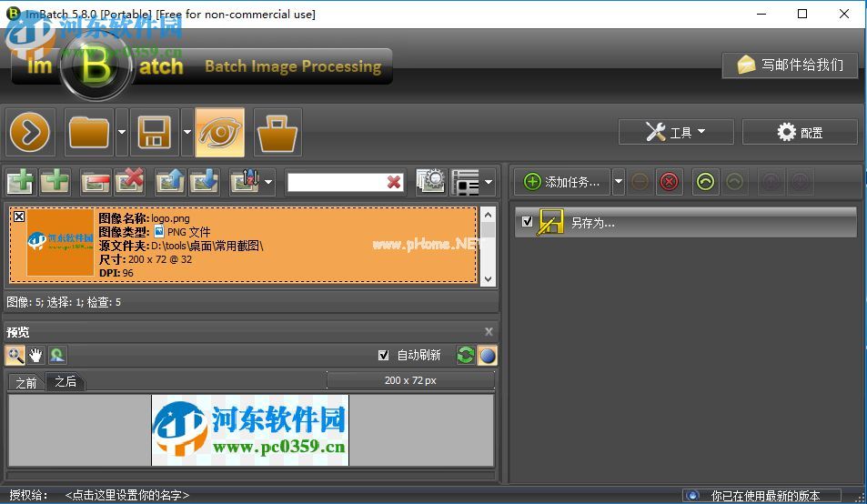867x504 pixels.
Task: Open the 配置 settings button
Action: 800,132
